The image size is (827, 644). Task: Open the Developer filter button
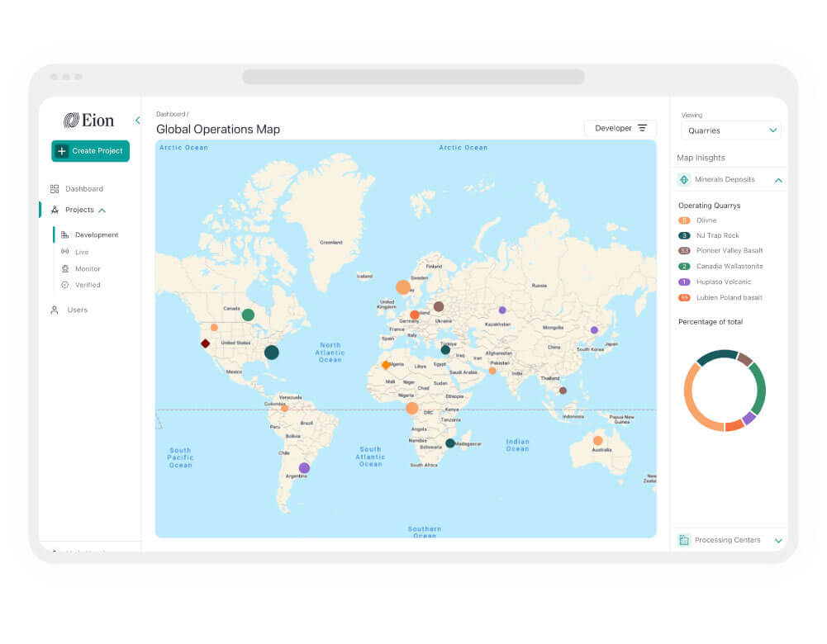[x=620, y=128]
